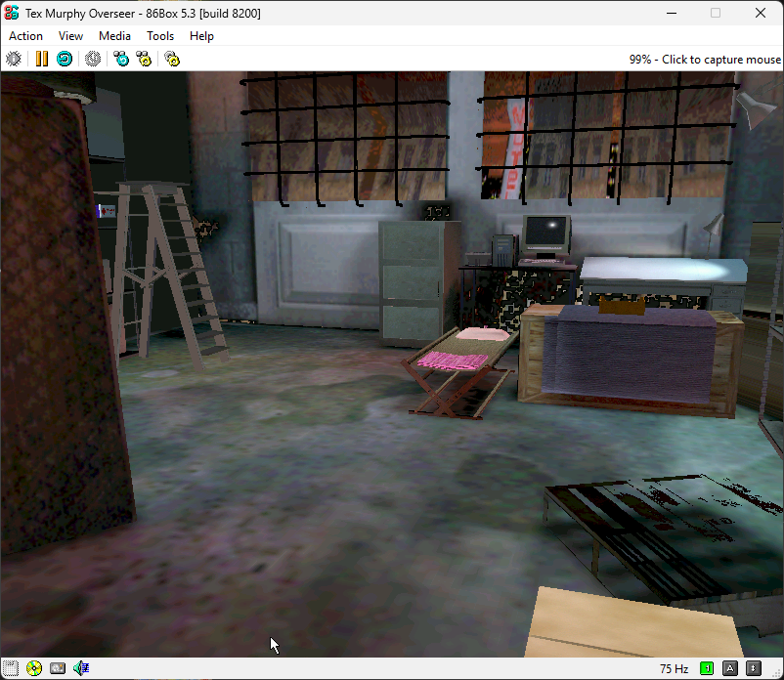Click the computer monitor in the game scene

(x=545, y=234)
